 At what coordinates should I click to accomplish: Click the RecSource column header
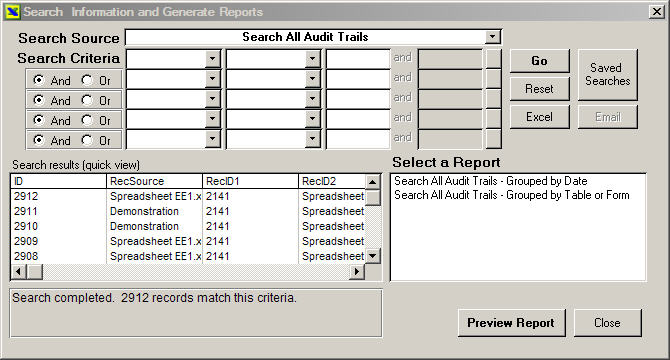pyautogui.click(x=154, y=181)
